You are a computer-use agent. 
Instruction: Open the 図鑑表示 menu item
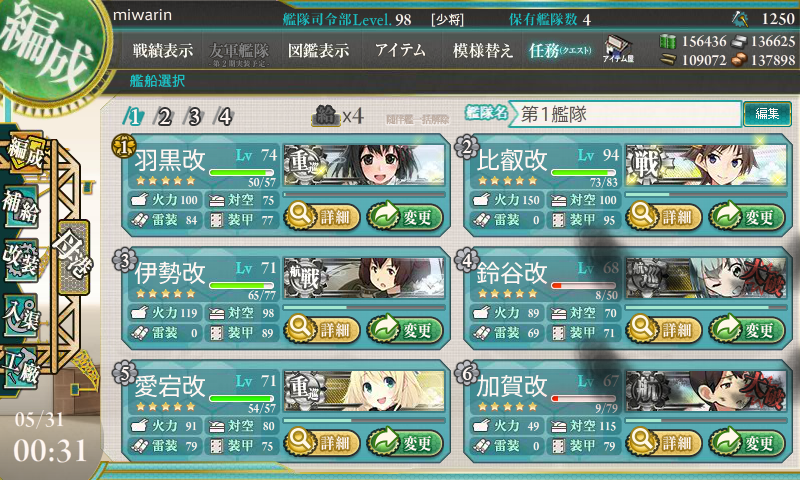pos(318,50)
